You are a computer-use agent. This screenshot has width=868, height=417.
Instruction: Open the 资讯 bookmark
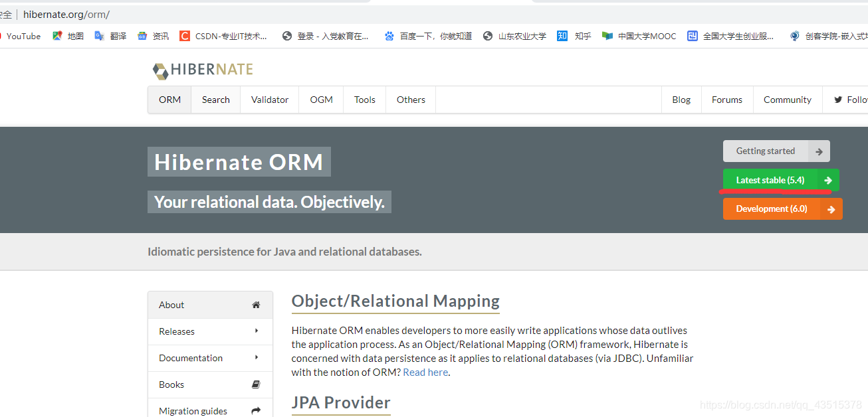(153, 36)
